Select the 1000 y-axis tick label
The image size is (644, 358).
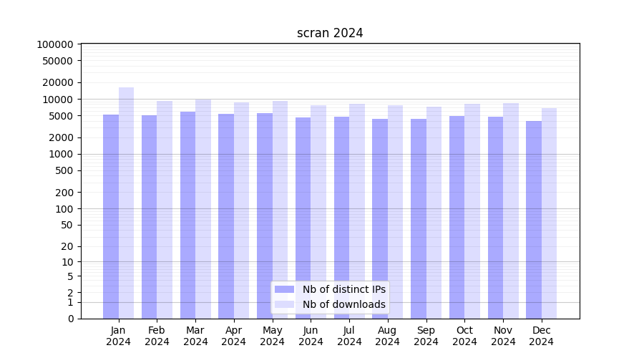(60, 154)
